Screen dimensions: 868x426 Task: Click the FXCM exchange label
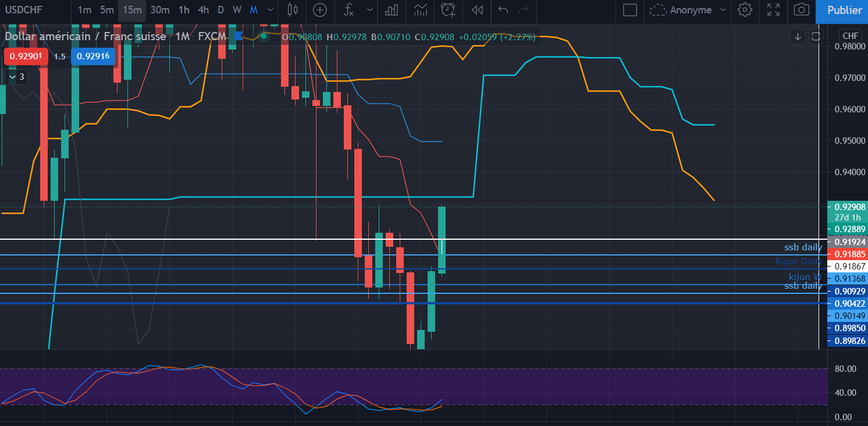212,36
